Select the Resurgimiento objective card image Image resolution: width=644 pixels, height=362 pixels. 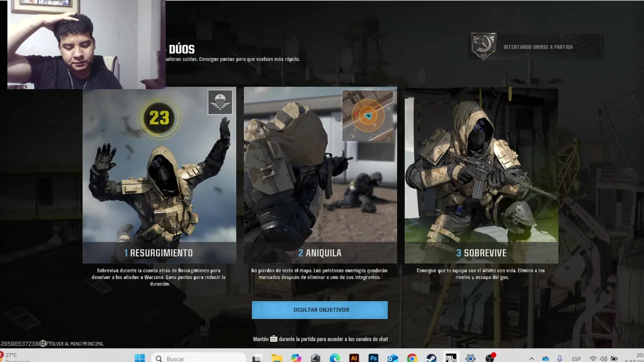(159, 175)
